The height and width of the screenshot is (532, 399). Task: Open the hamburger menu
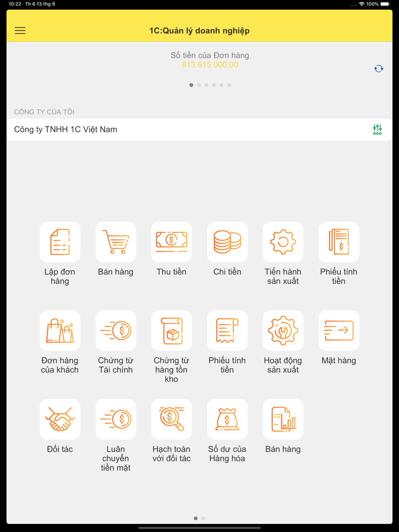(20, 31)
